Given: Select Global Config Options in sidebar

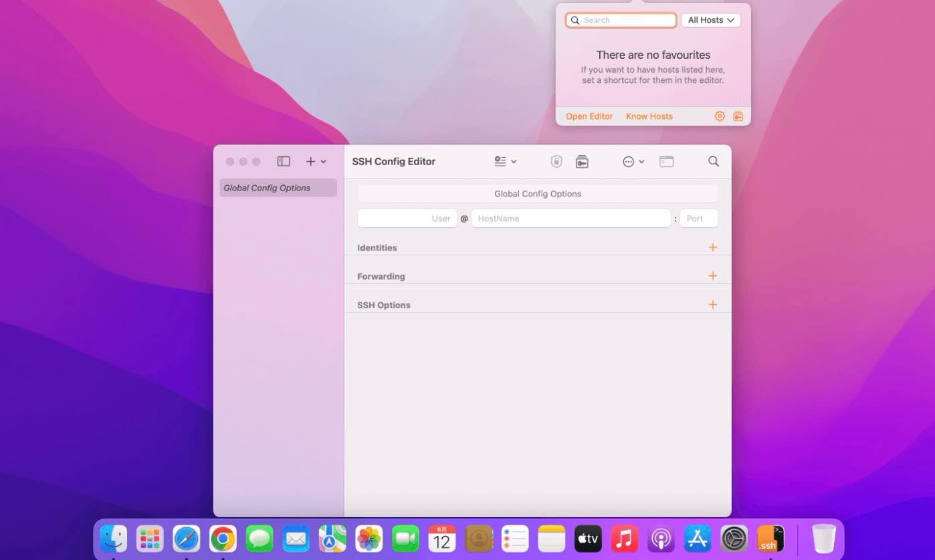Looking at the screenshot, I should click(x=278, y=188).
